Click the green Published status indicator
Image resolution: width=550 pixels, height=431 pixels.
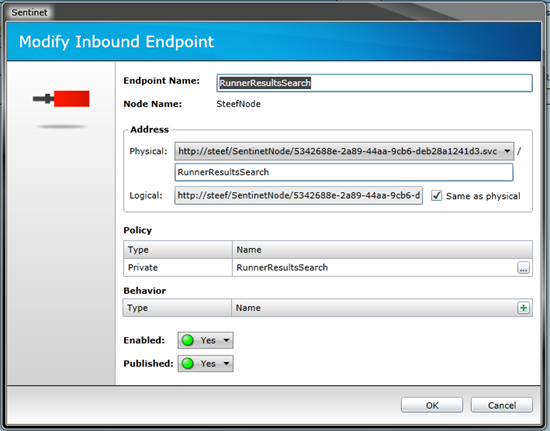188,364
